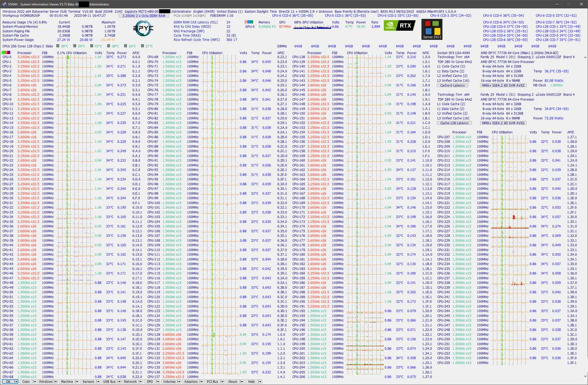
Task: Click the Power 73.28 Watts reading
Action: pos(548,118)
